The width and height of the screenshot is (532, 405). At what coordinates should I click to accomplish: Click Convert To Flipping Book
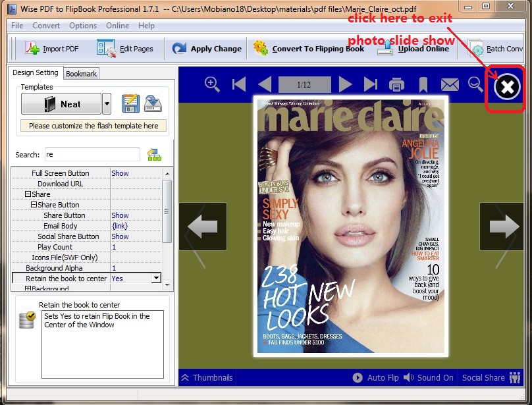[308, 49]
